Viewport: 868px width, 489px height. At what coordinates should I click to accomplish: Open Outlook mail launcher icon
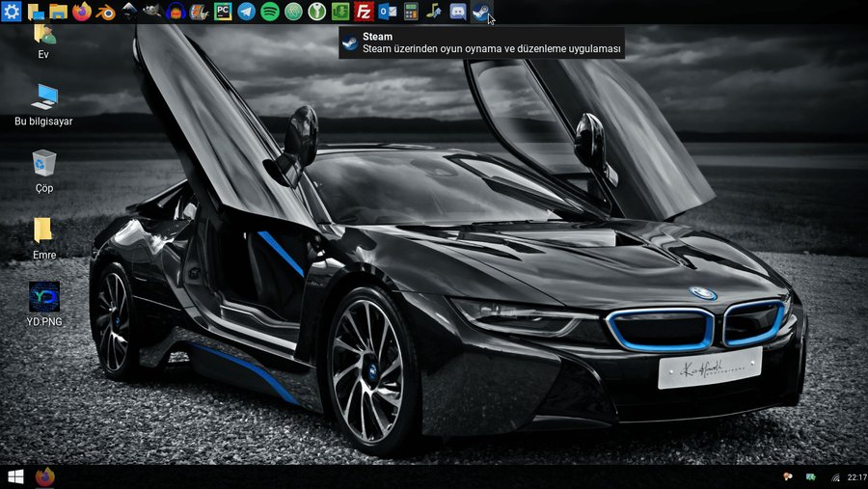[x=388, y=13]
